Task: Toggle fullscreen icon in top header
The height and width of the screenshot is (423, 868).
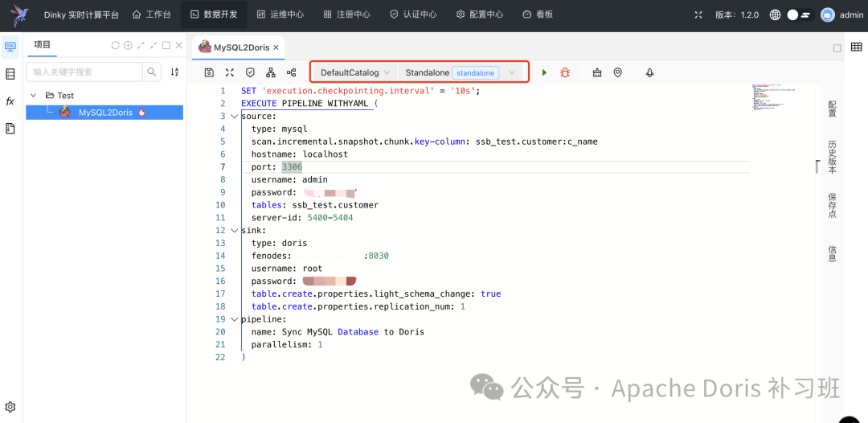Action: 698,15
